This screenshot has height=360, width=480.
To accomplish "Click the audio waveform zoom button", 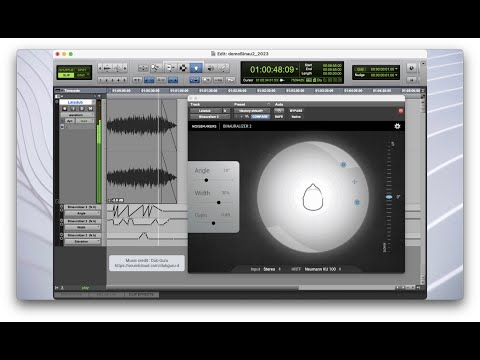I will pyautogui.click(x=107, y=68).
